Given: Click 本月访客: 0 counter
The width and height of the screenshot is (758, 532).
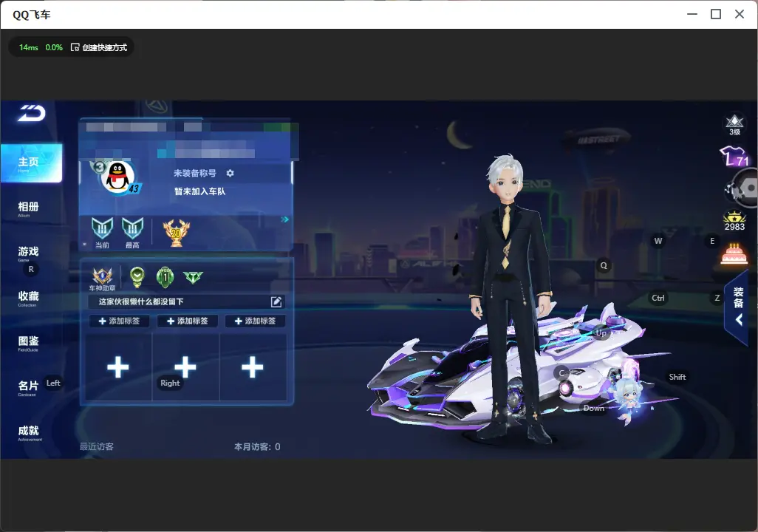Looking at the screenshot, I should [x=257, y=447].
